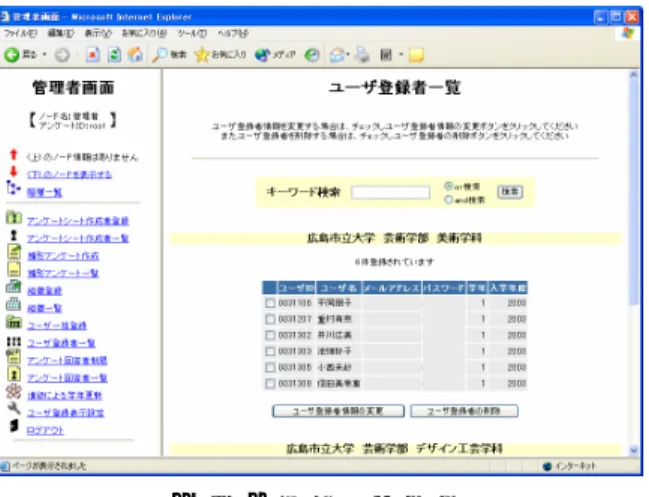
Task: Open the ファイル(F) menu
Action: click(x=20, y=33)
